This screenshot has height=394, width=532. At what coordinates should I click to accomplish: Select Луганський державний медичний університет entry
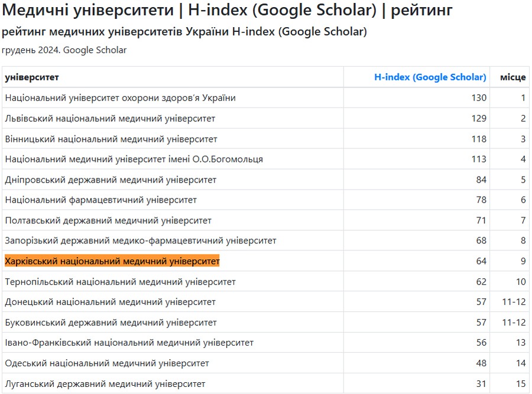click(x=105, y=384)
